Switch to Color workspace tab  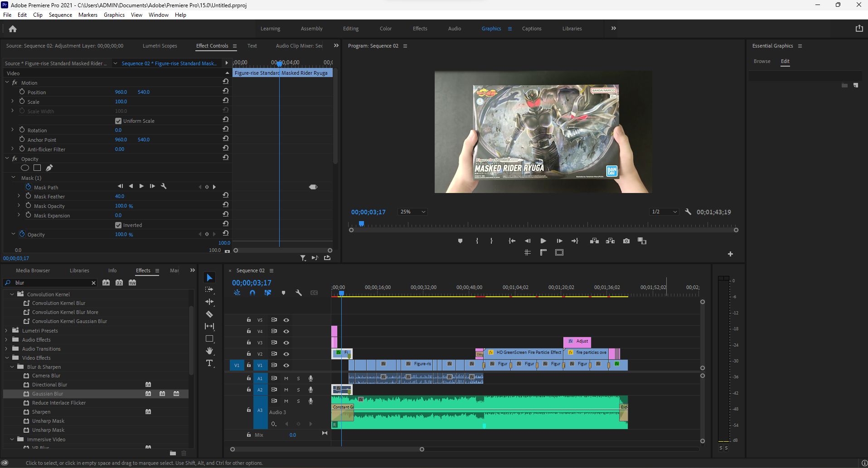(x=386, y=29)
